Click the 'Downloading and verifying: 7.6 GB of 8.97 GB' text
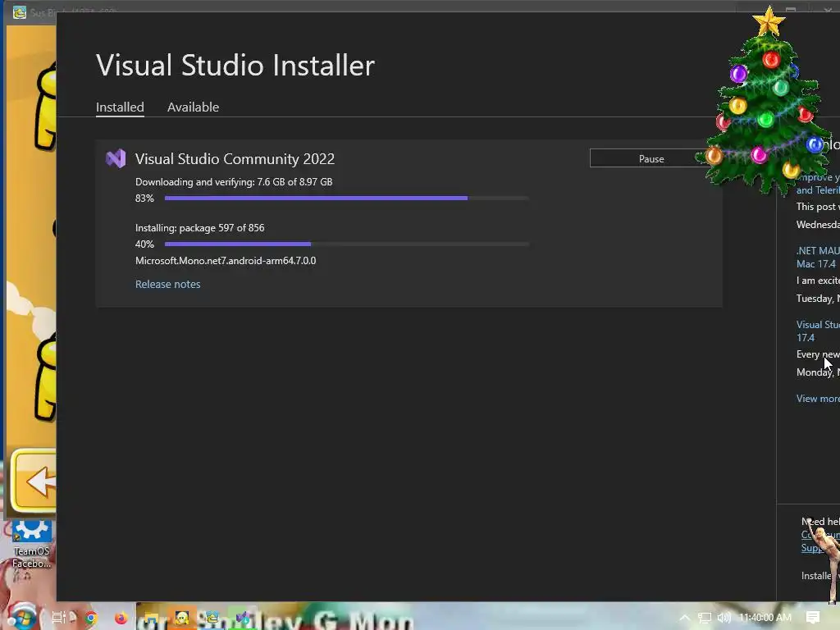840x630 pixels. 234,182
